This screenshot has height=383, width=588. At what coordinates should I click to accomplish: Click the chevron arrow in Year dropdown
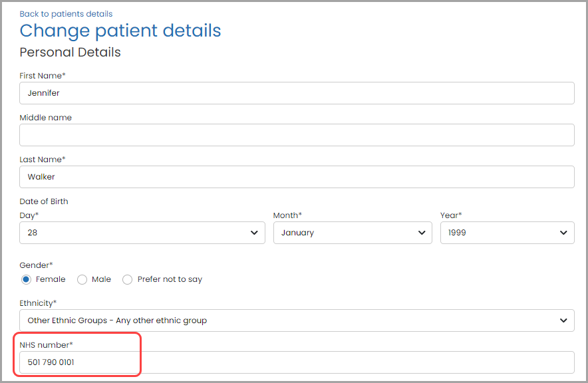(563, 233)
